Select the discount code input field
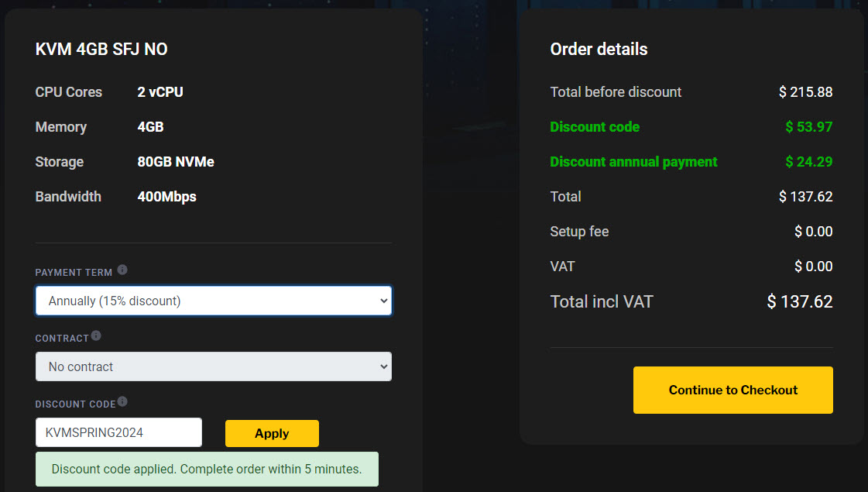This screenshot has width=868, height=492. coord(118,432)
